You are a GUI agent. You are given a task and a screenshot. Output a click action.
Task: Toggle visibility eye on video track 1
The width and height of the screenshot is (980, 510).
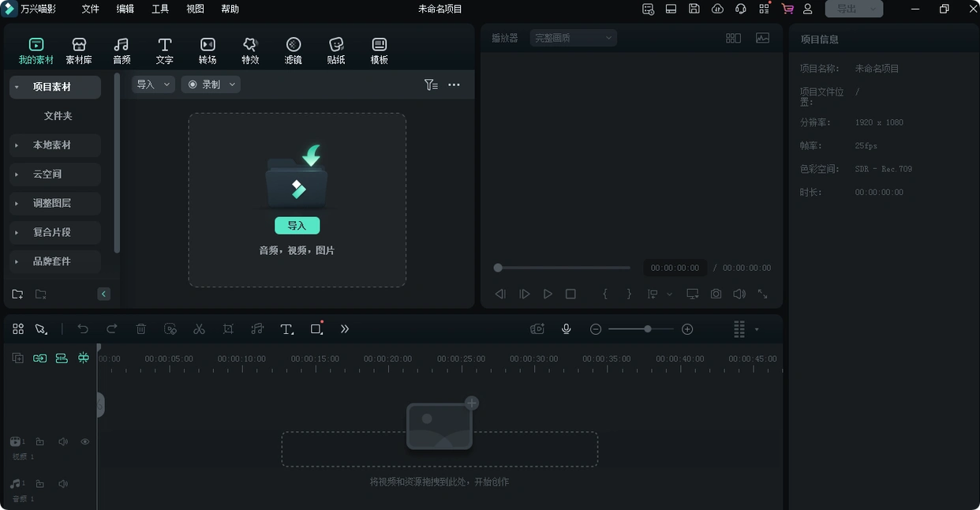click(x=85, y=442)
